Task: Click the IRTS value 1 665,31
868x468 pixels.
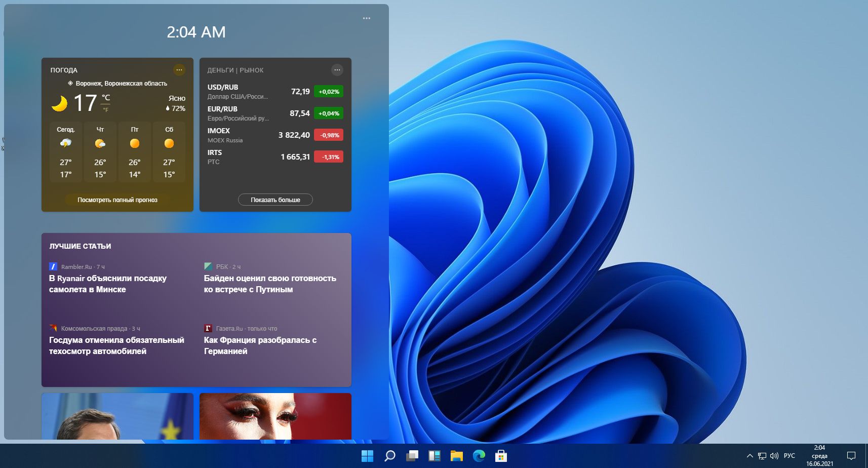Action: 295,157
